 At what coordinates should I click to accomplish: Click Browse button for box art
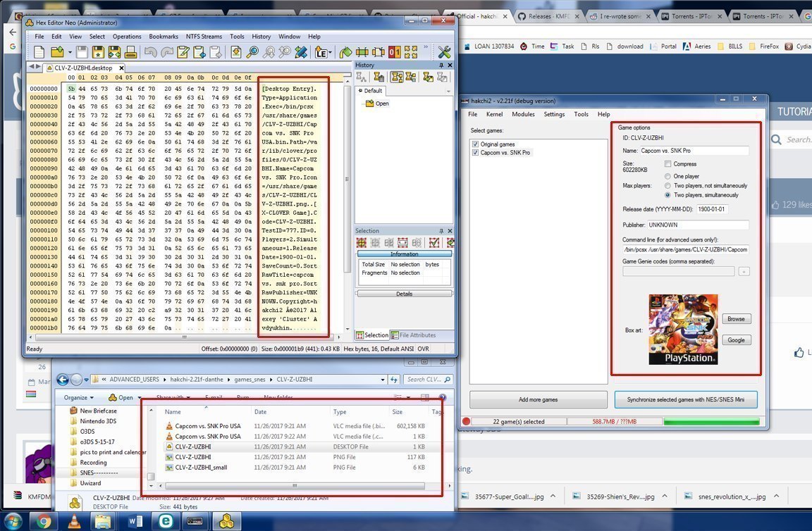click(x=736, y=319)
